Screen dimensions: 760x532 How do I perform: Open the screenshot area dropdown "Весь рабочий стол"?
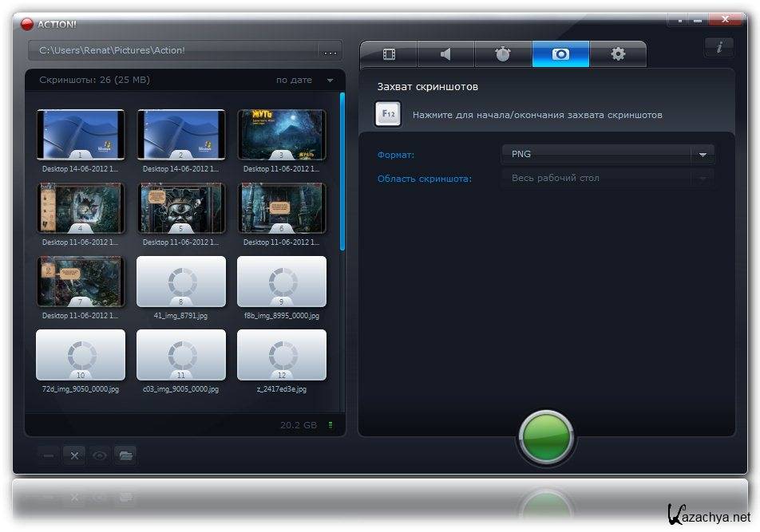click(608, 179)
